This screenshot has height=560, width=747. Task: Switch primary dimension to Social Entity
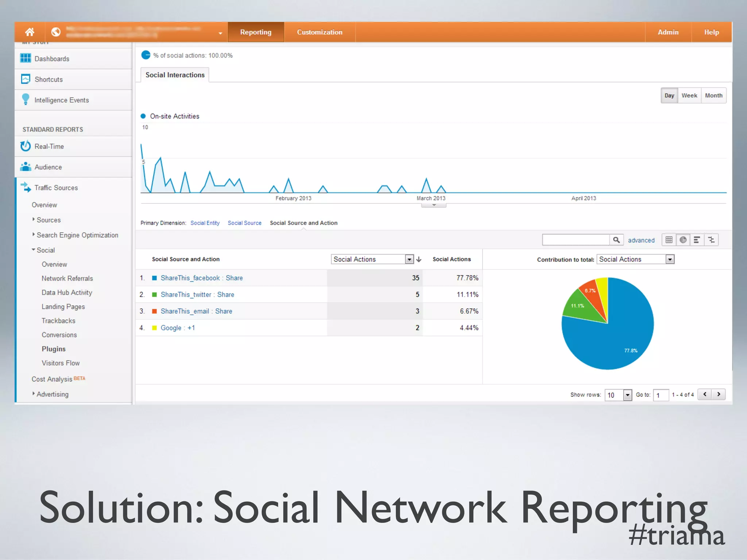[205, 223]
